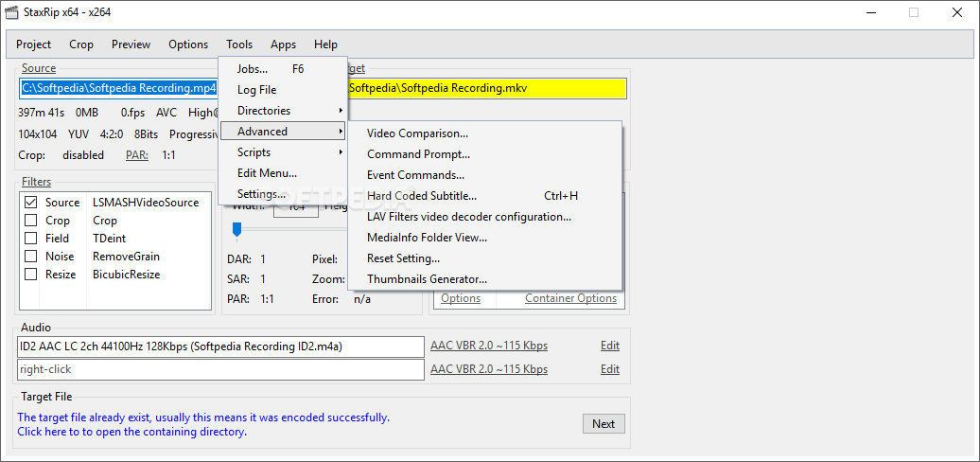Open Jobs from Tools menu
This screenshot has width=980, height=462.
coord(283,69)
